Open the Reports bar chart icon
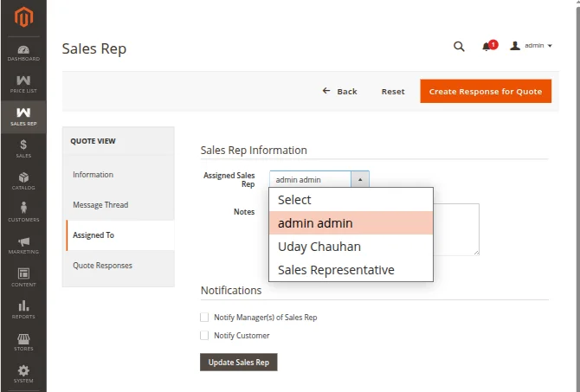Screen dimensions: 580x392 pyautogui.click(x=23, y=309)
